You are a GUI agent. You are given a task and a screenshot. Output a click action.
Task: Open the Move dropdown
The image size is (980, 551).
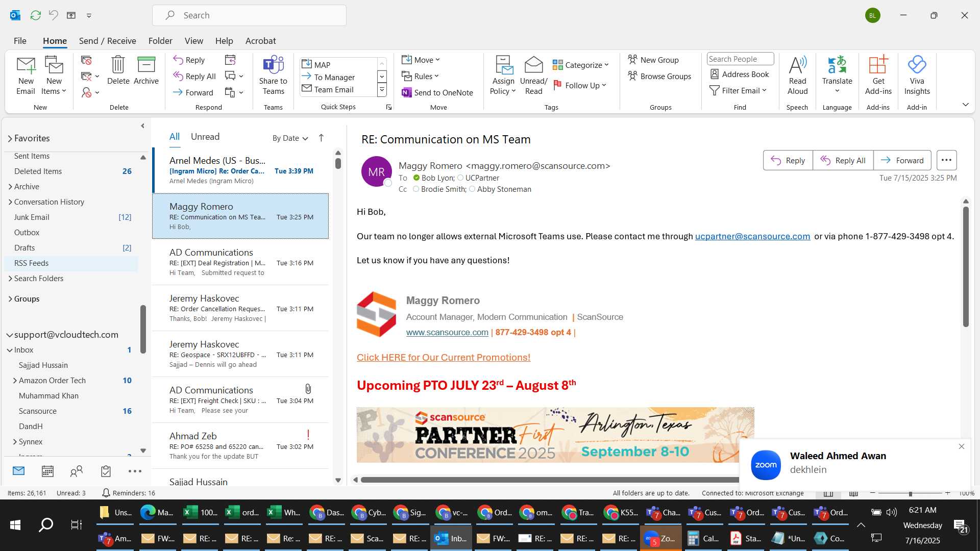[421, 60]
